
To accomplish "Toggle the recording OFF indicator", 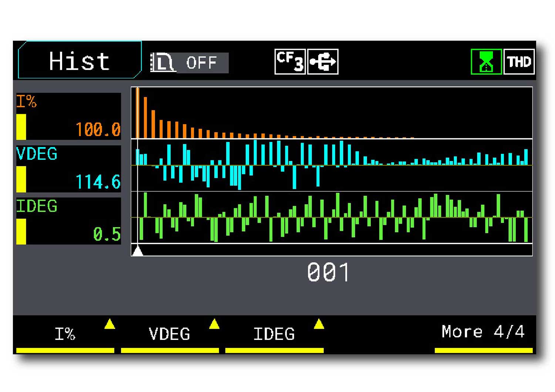I will click(x=202, y=63).
